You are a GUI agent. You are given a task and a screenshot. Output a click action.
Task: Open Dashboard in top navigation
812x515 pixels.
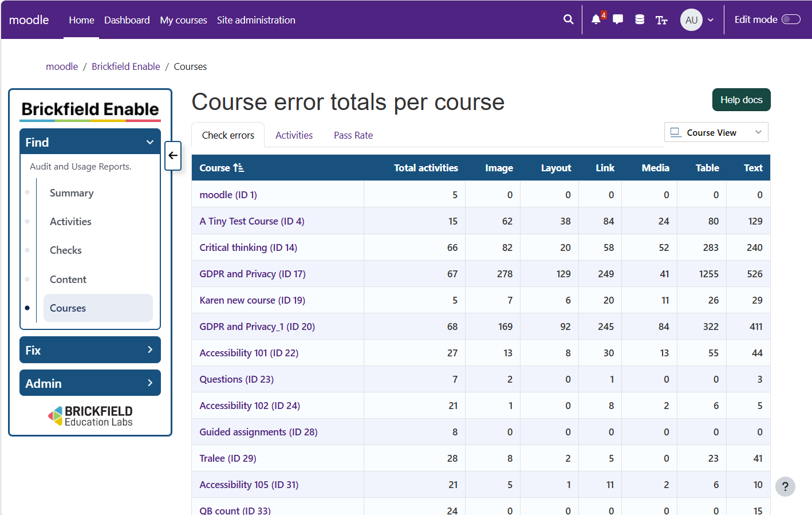[127, 20]
